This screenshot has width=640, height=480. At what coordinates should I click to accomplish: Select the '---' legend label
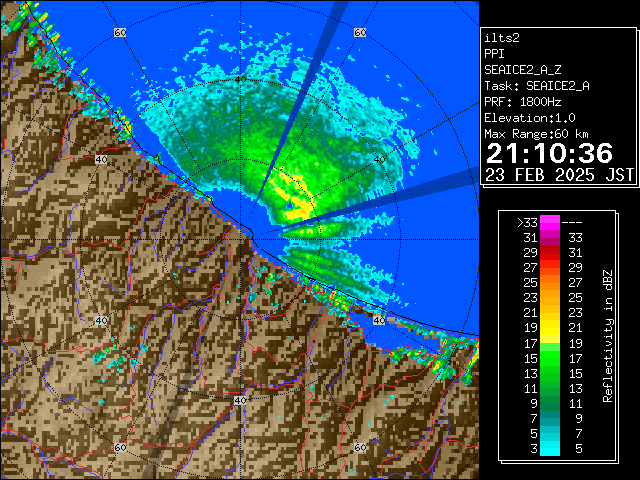[572, 223]
